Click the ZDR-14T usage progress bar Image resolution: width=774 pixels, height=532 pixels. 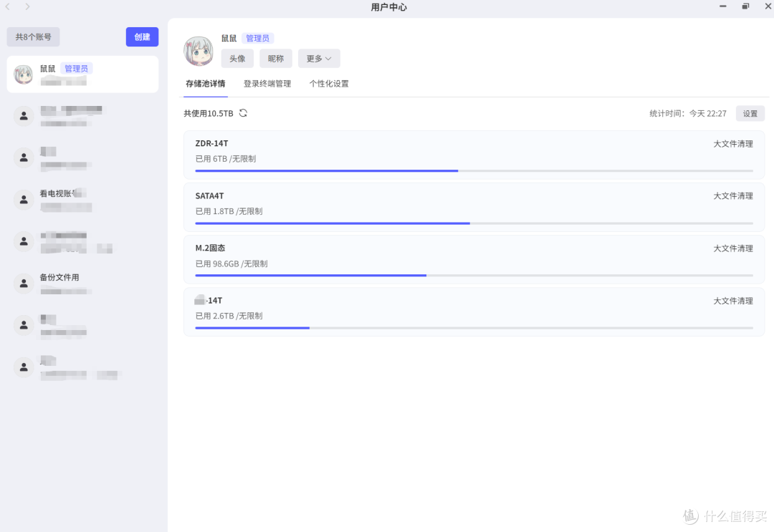click(x=474, y=170)
